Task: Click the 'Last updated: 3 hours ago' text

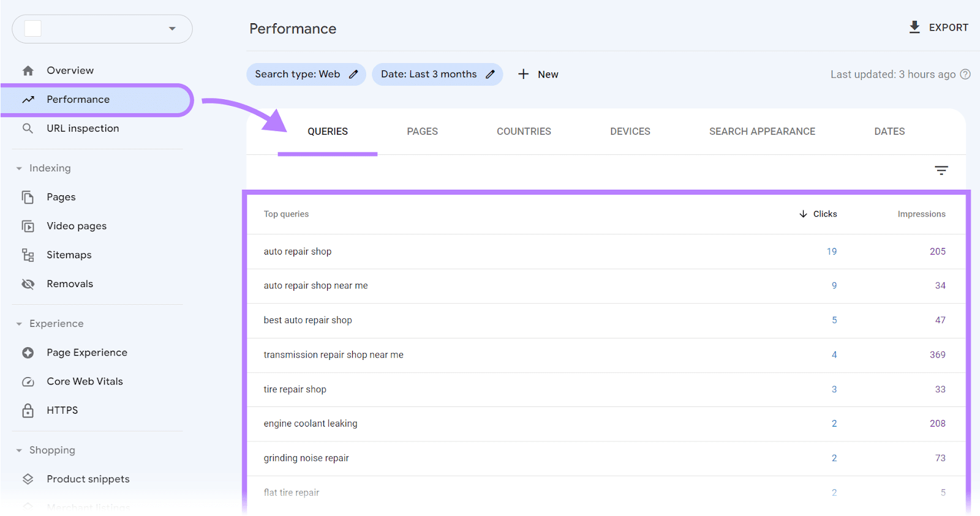Action: pos(892,74)
